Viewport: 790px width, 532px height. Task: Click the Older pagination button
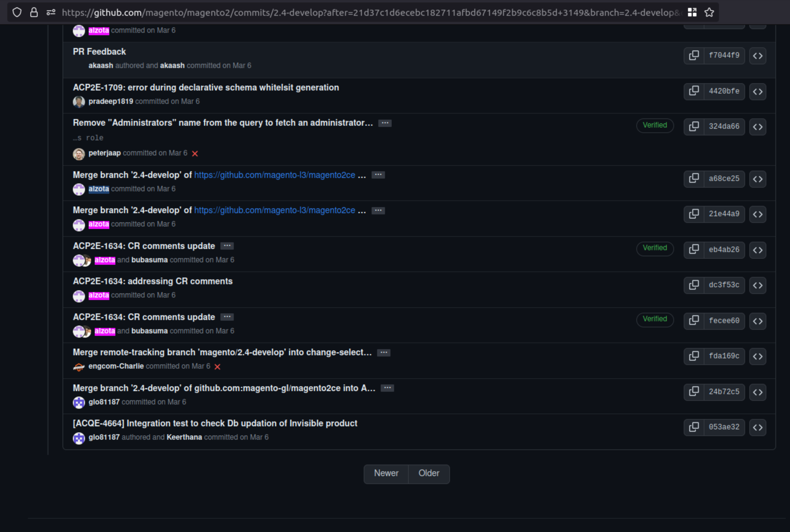pos(428,473)
